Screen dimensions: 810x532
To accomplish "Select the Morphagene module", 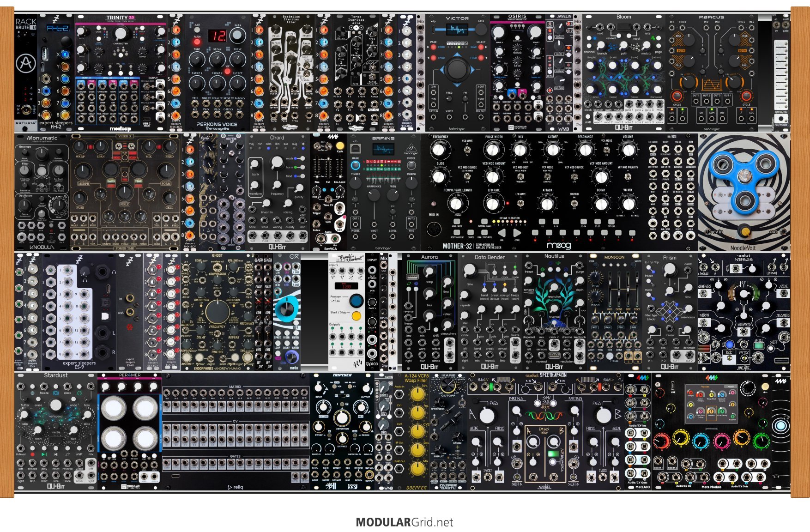I will (x=744, y=312).
